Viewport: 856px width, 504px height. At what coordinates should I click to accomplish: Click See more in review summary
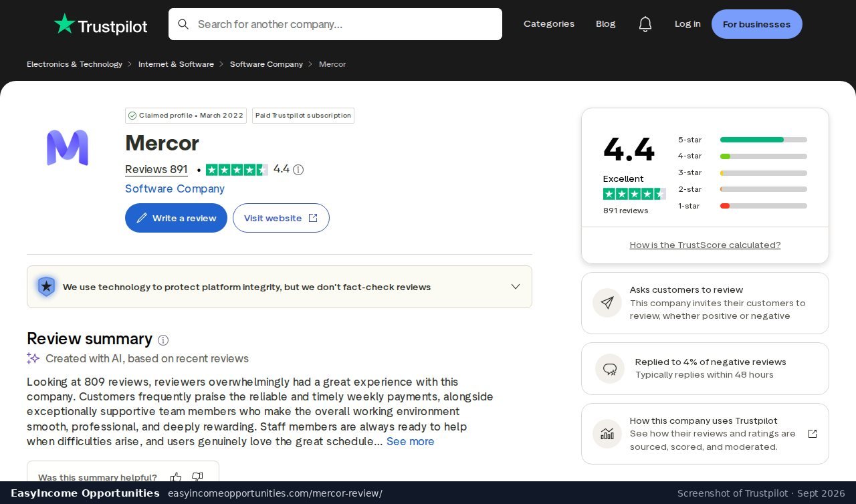coord(410,441)
